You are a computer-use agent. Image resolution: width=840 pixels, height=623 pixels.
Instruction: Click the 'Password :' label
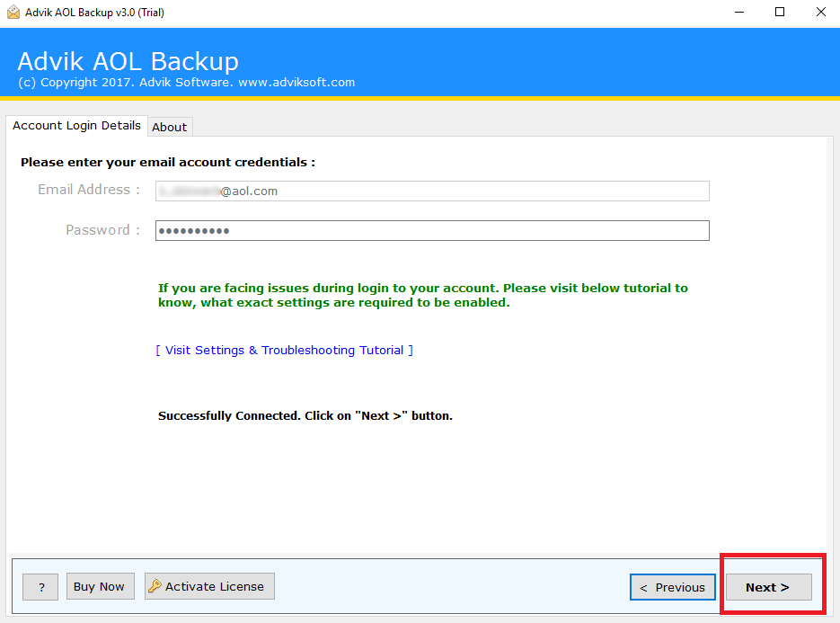point(102,230)
